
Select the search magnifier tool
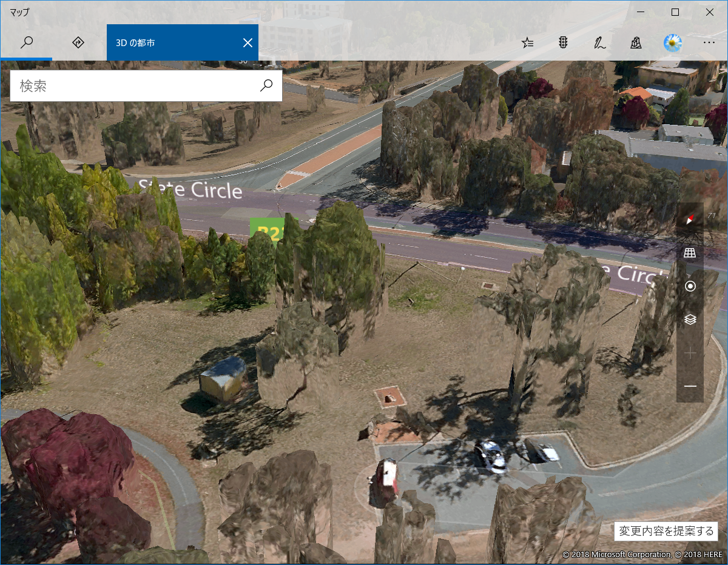click(26, 42)
